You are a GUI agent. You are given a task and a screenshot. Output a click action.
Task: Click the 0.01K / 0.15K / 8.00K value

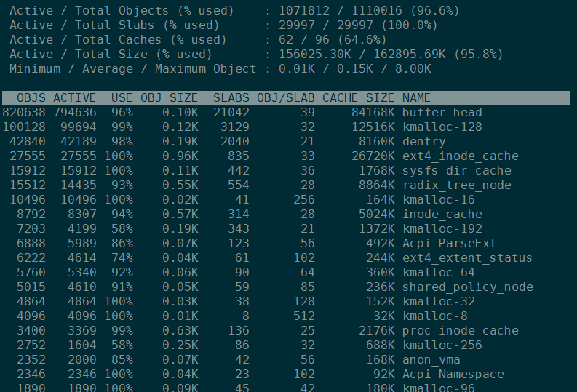tap(355, 69)
